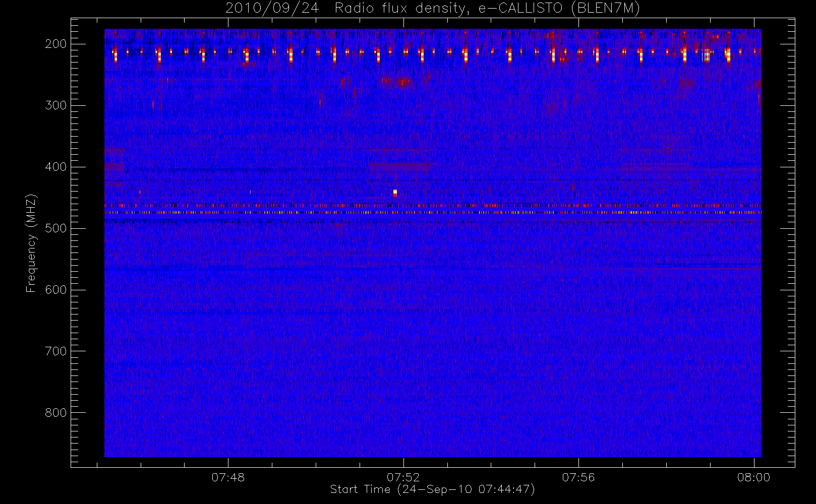Click the 300 frequency tick label
Viewport: 816px width, 504px height.
point(56,105)
